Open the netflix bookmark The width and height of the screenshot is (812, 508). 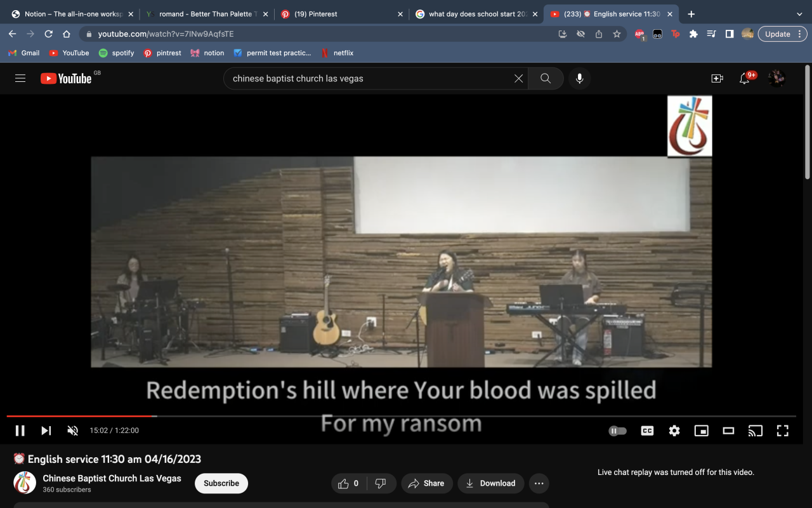tap(337, 53)
